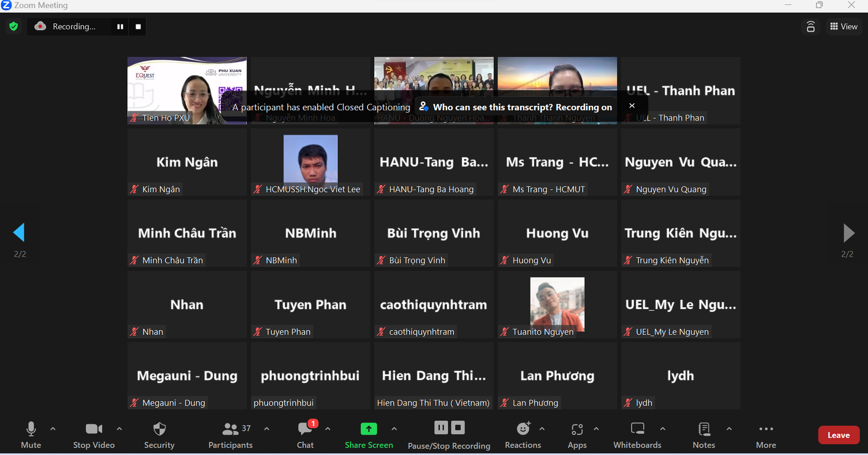Expand audio options arrow beside Mute
868x455 pixels.
53,429
